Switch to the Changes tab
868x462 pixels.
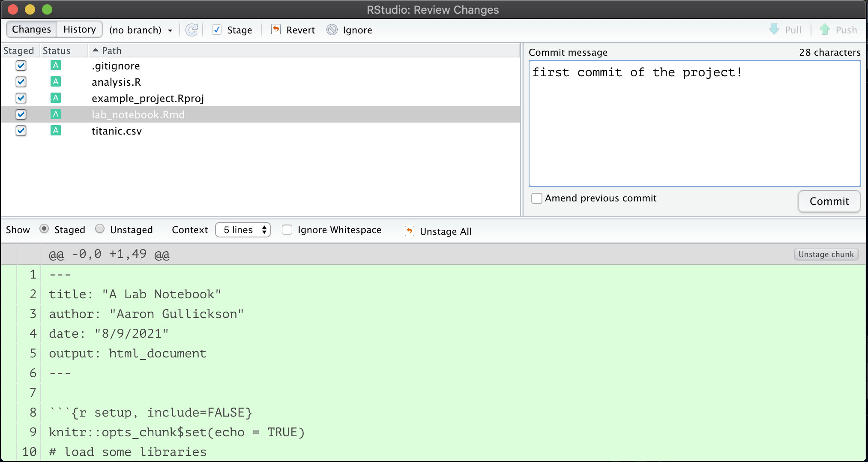[x=32, y=29]
